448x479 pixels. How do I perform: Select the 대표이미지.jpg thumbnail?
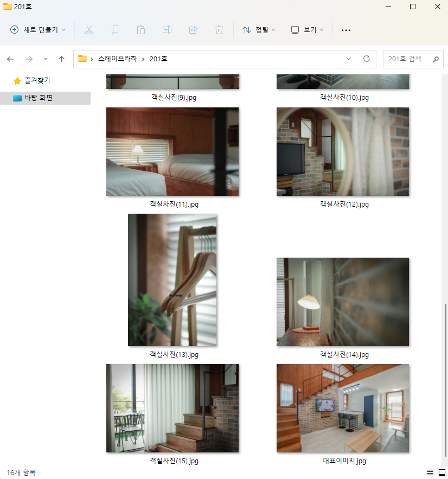coord(343,408)
